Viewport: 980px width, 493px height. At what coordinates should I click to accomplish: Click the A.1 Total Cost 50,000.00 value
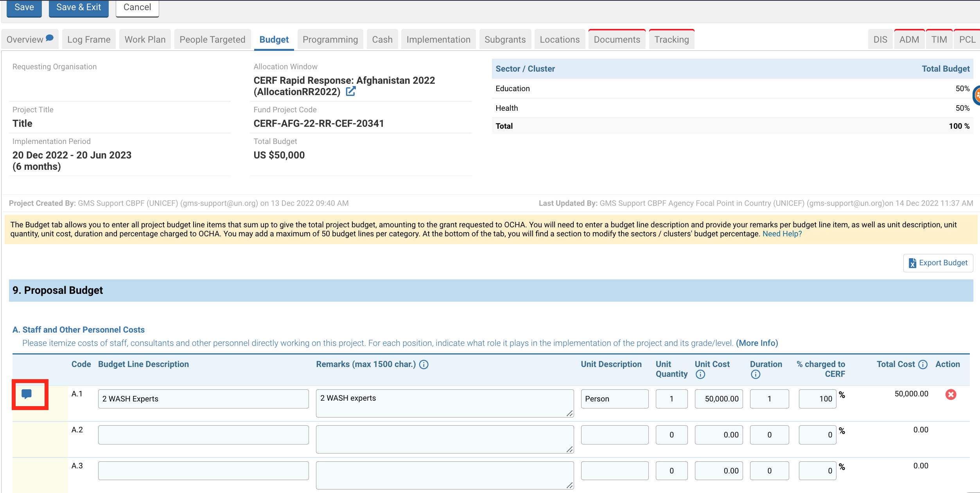[911, 394]
